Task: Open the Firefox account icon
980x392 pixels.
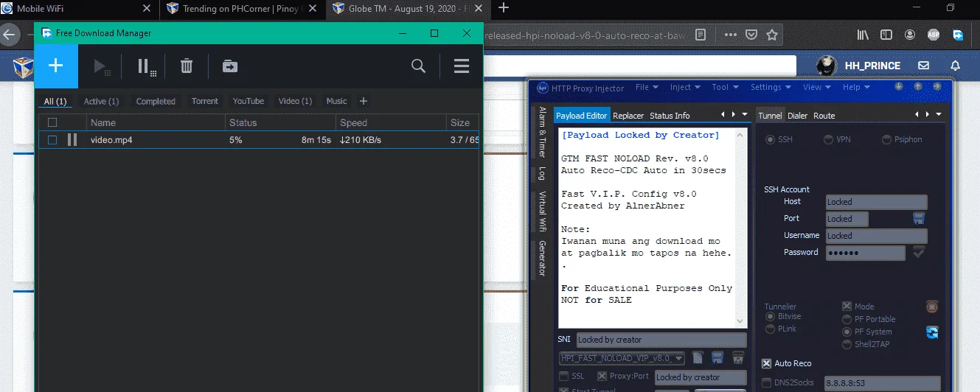Action: coord(909,35)
